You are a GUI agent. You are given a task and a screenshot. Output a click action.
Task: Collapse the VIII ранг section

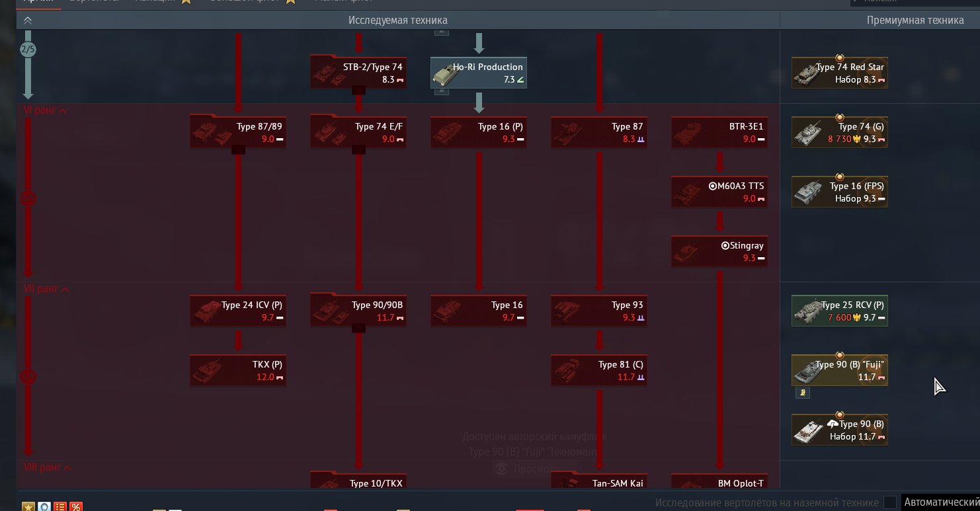pos(48,467)
